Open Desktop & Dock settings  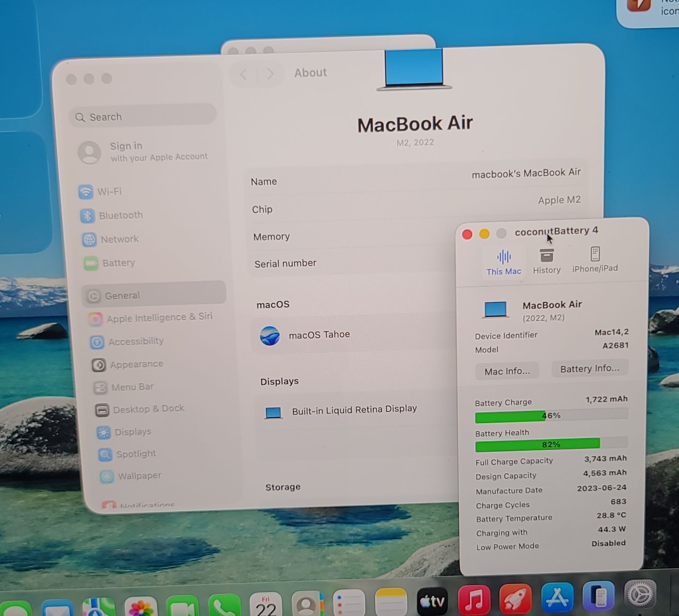click(x=140, y=409)
